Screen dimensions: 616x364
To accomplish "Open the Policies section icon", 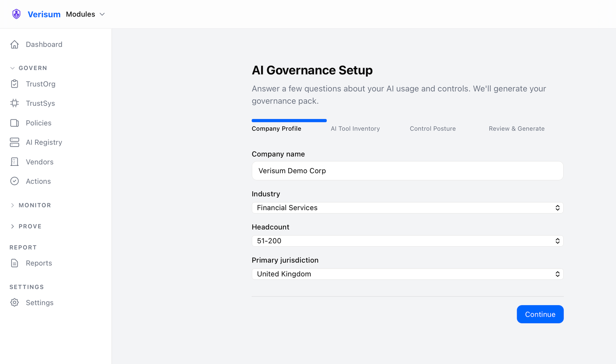I will pyautogui.click(x=14, y=123).
